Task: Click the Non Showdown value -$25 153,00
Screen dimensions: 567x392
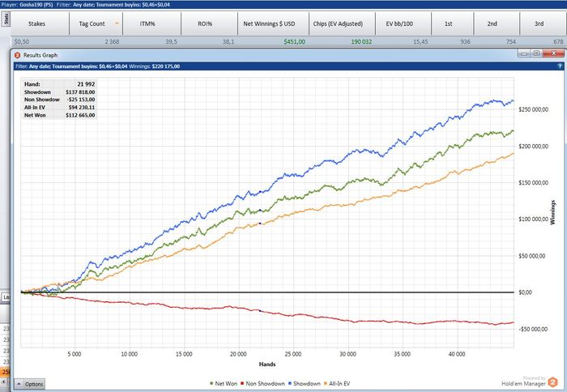Action: tap(81, 100)
